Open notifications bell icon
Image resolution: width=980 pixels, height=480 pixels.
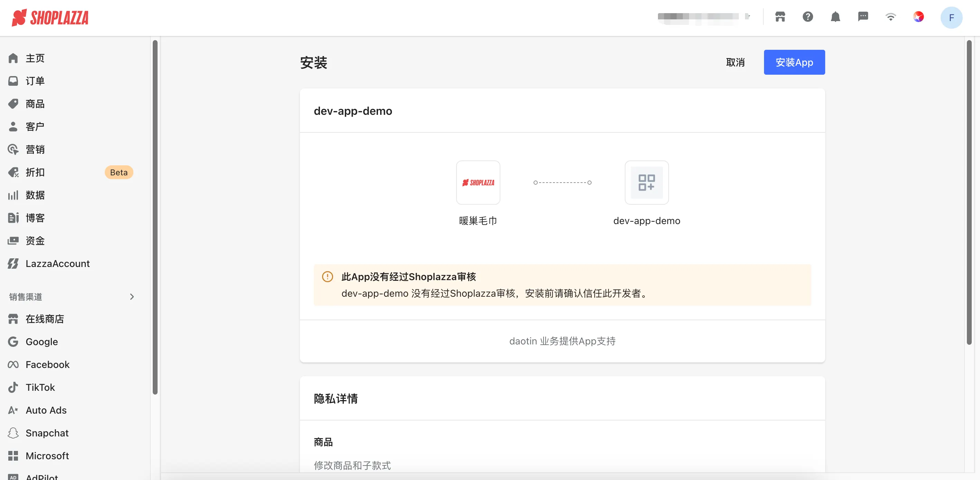pos(836,17)
